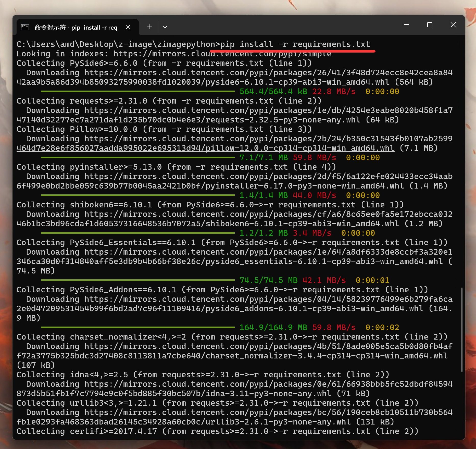Viewport: 476px width, 449px height.
Task: Expand the new tab profile dropdown
Action: coord(165,27)
